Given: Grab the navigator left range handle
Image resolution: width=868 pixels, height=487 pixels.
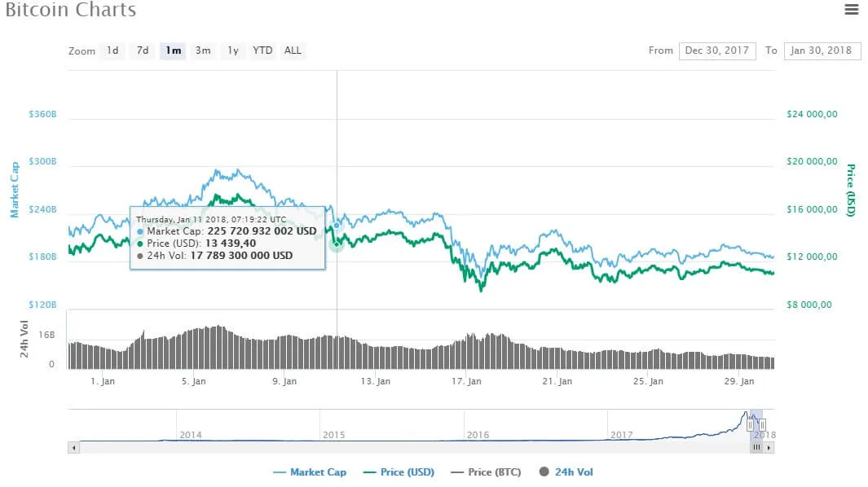Looking at the screenshot, I should click(750, 424).
